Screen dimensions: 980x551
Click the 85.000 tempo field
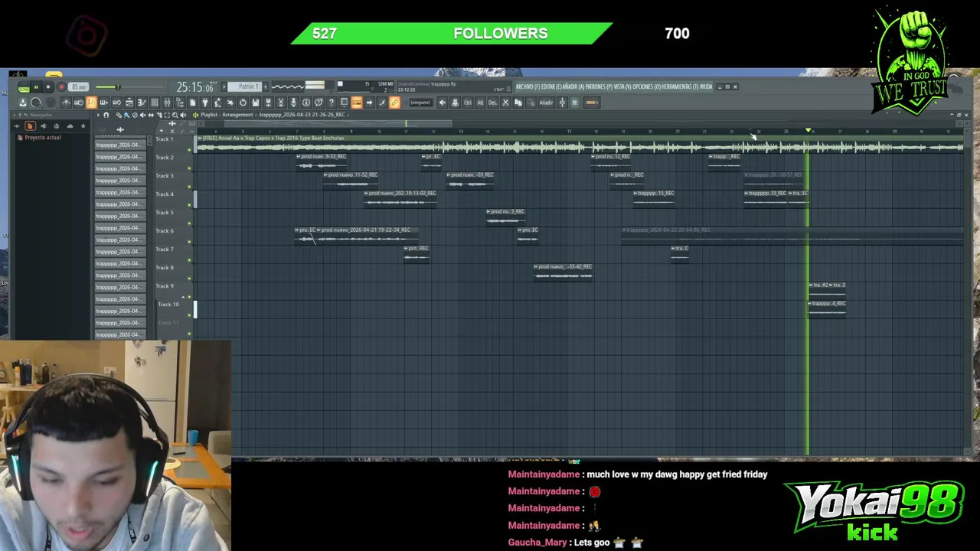tap(78, 87)
